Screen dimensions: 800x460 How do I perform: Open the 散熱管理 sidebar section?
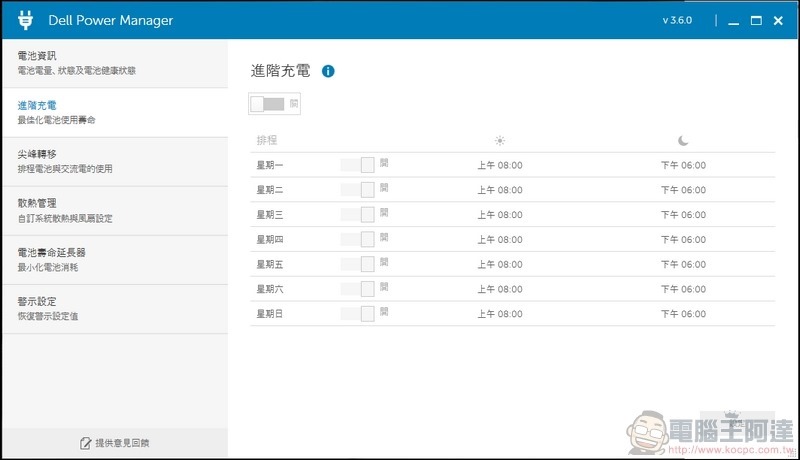click(115, 211)
